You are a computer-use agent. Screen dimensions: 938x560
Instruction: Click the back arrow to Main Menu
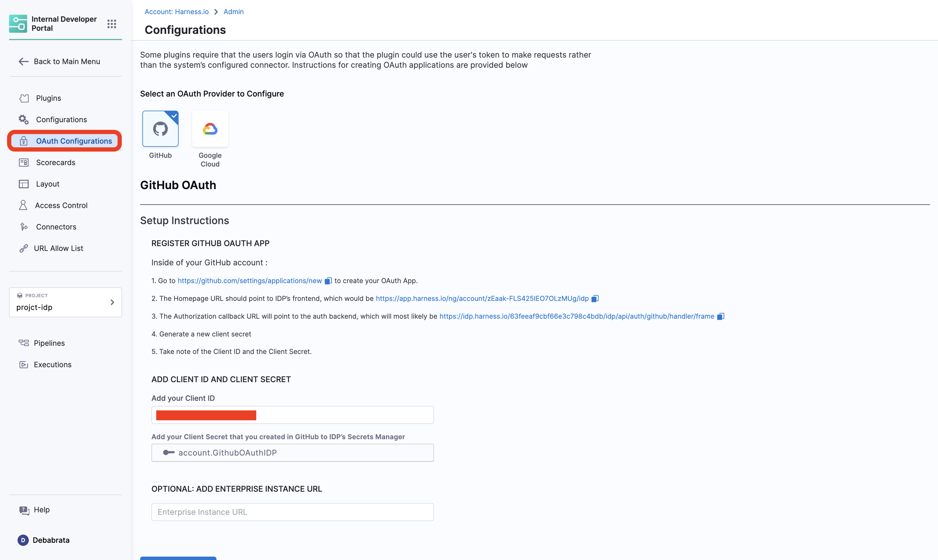[x=23, y=62]
